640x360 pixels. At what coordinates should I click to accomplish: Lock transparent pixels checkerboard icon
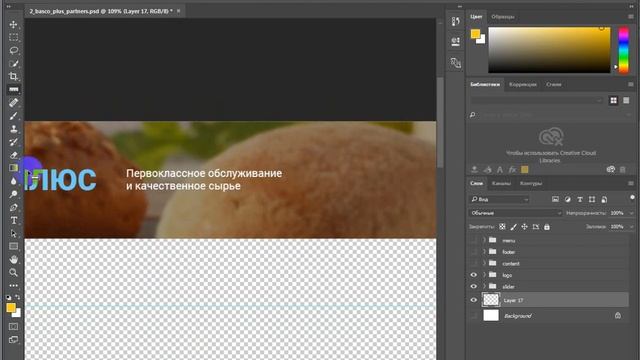coord(502,227)
